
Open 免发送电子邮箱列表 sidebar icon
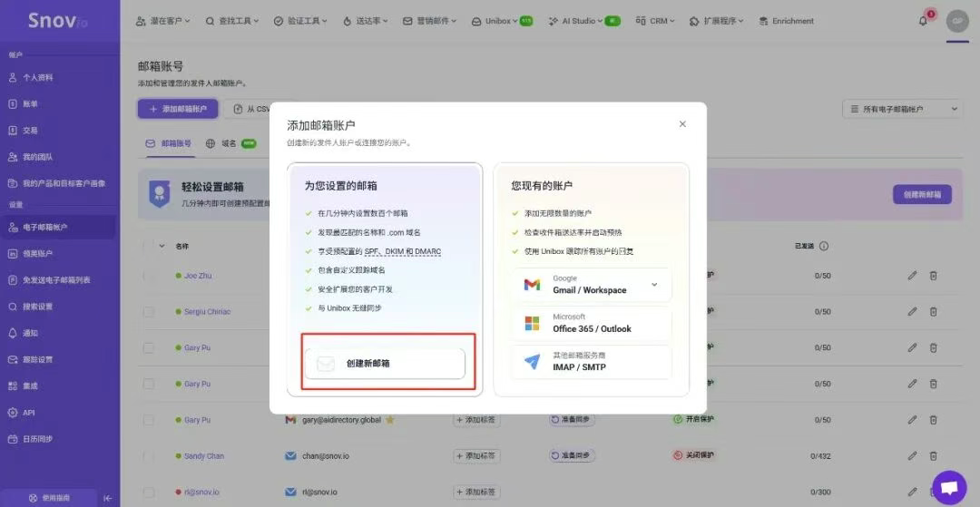point(13,279)
